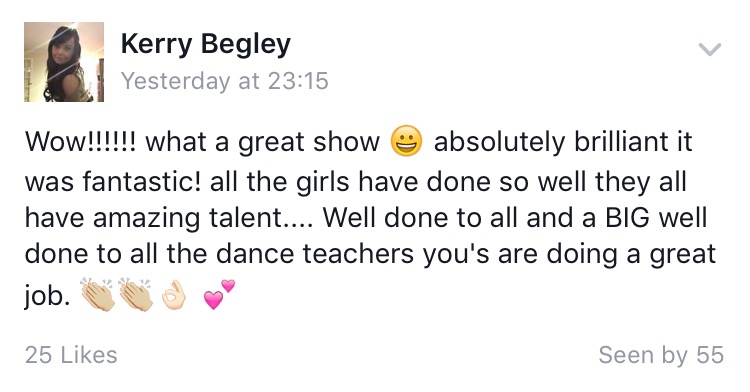This screenshot has width=750, height=392.
Task: Click the grinning face emoji after 'show'
Action: point(407,142)
